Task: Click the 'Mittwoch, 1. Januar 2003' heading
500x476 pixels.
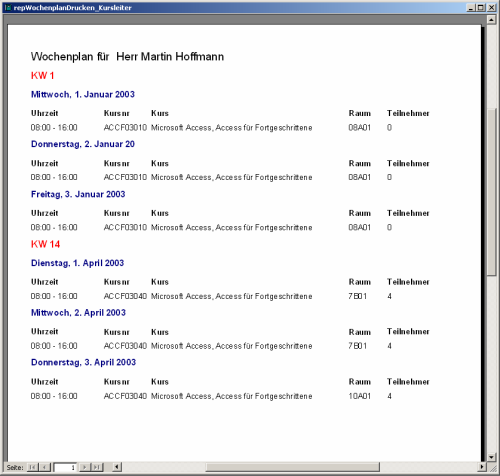Action: 83,94
